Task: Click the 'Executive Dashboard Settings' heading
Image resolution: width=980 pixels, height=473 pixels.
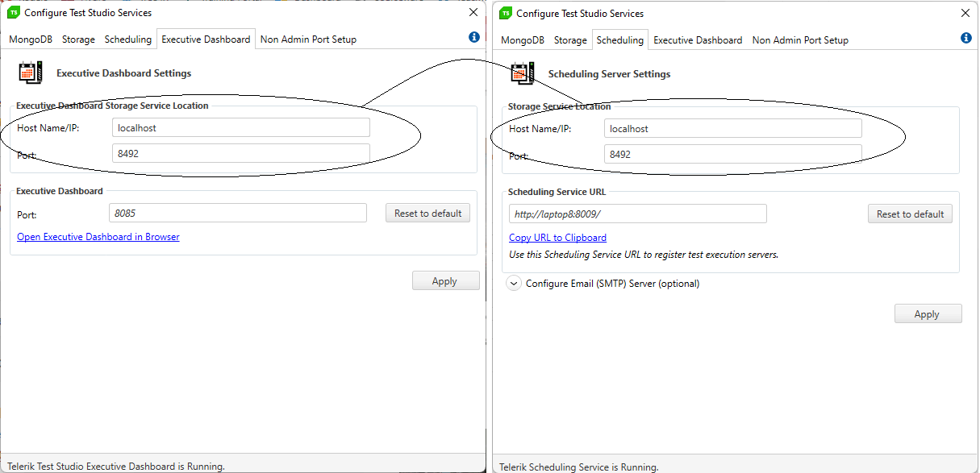Action: (x=124, y=73)
